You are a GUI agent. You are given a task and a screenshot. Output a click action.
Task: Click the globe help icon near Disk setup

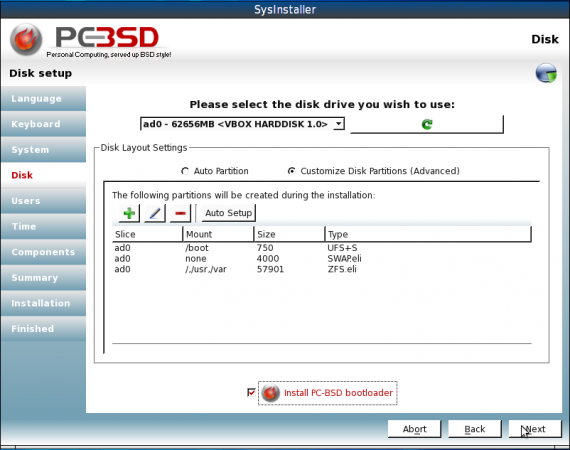(546, 73)
